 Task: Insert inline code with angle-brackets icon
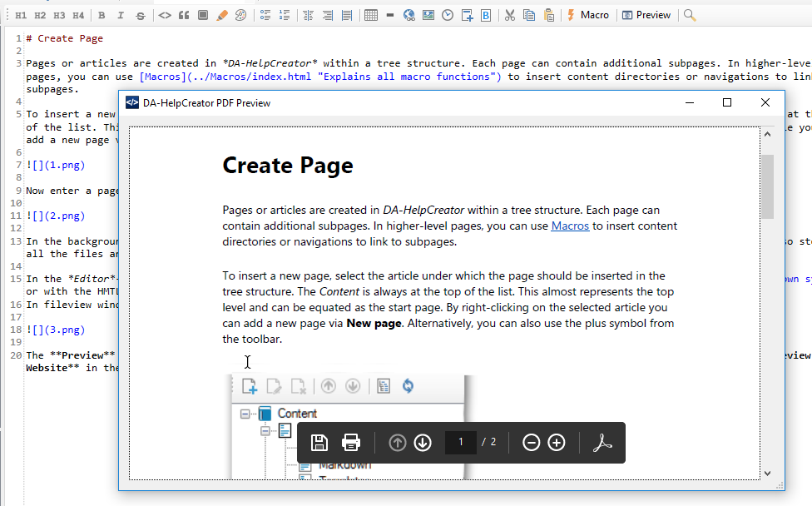[x=165, y=16]
